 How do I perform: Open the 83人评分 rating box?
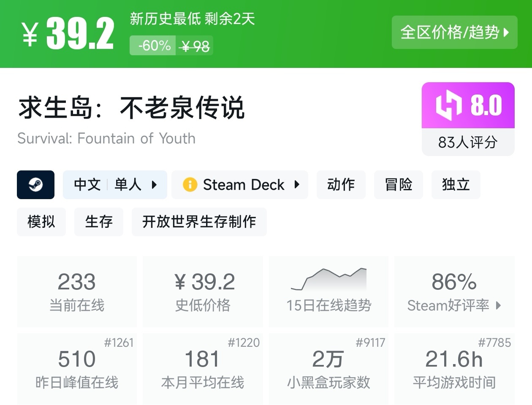coord(468,143)
